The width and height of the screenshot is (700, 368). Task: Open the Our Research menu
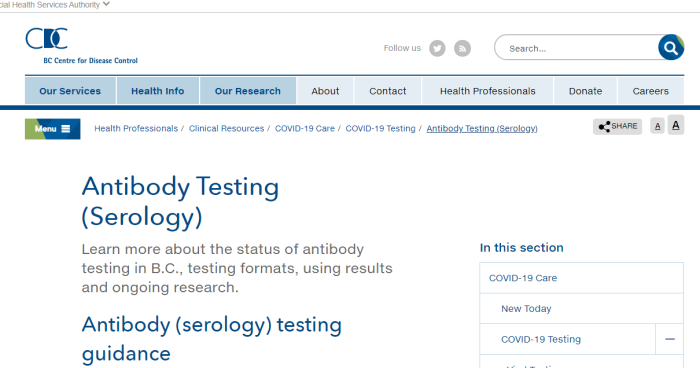click(248, 91)
